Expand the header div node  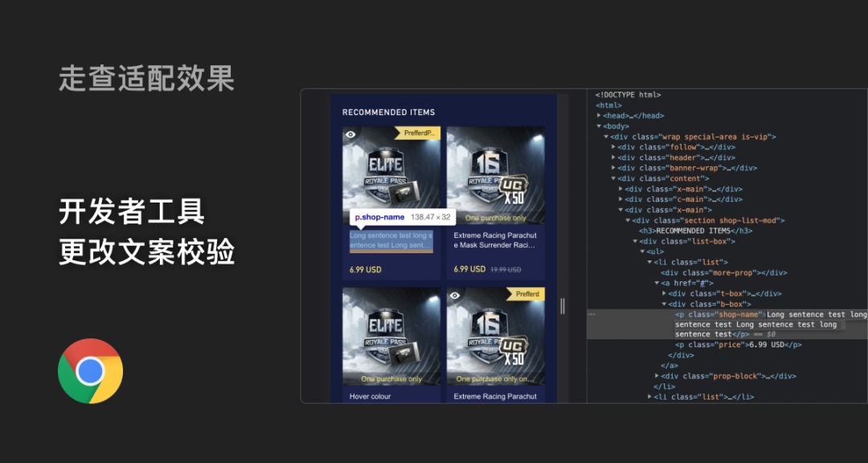(613, 158)
